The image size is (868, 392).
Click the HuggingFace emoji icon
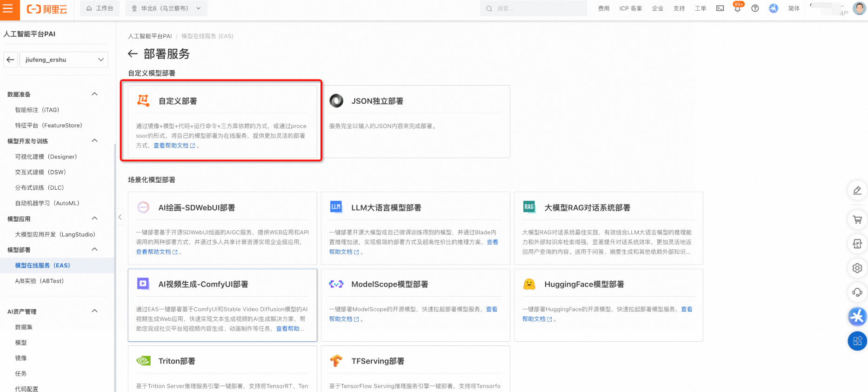pyautogui.click(x=529, y=284)
